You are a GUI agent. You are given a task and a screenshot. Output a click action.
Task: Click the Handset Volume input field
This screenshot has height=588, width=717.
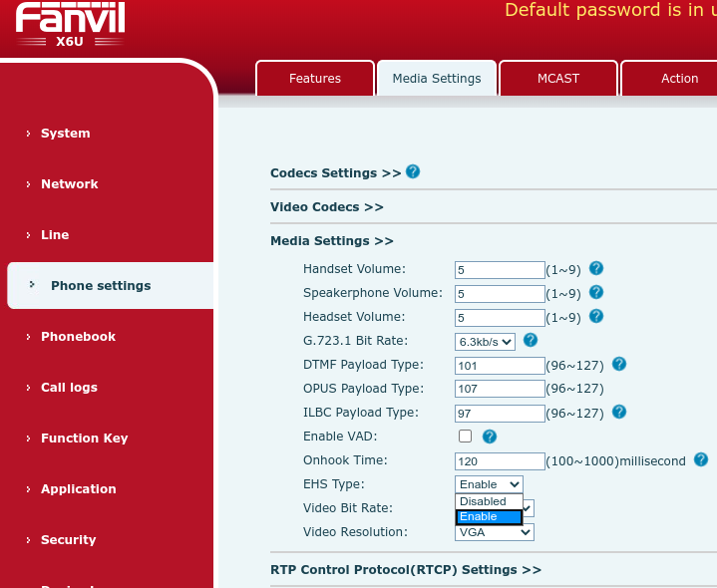500,270
